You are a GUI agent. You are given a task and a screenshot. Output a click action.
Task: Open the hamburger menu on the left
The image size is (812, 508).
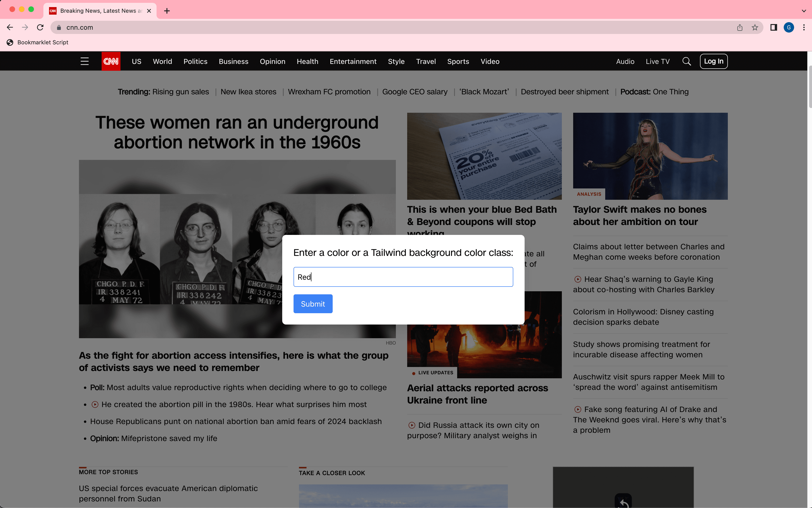[x=85, y=61]
